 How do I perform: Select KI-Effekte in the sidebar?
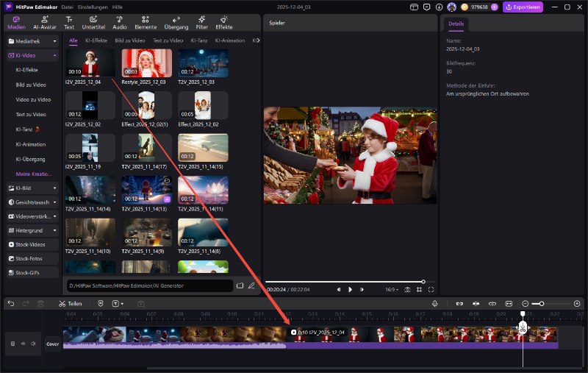[26, 70]
